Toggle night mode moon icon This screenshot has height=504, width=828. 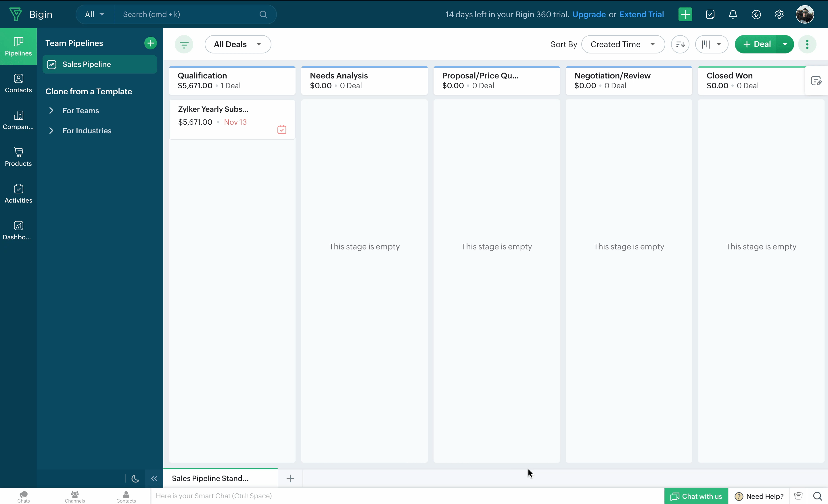pos(135,478)
